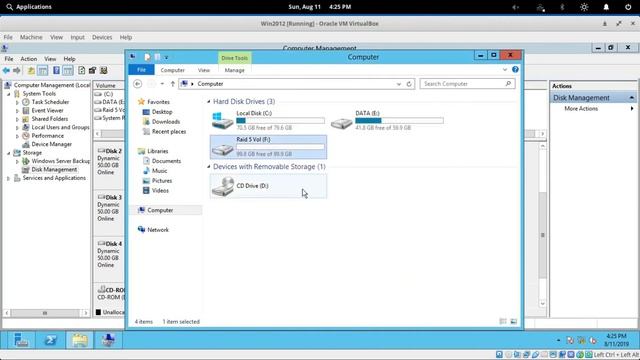Open Music library
Viewport: 640px width, 360px height.
[x=159, y=171]
